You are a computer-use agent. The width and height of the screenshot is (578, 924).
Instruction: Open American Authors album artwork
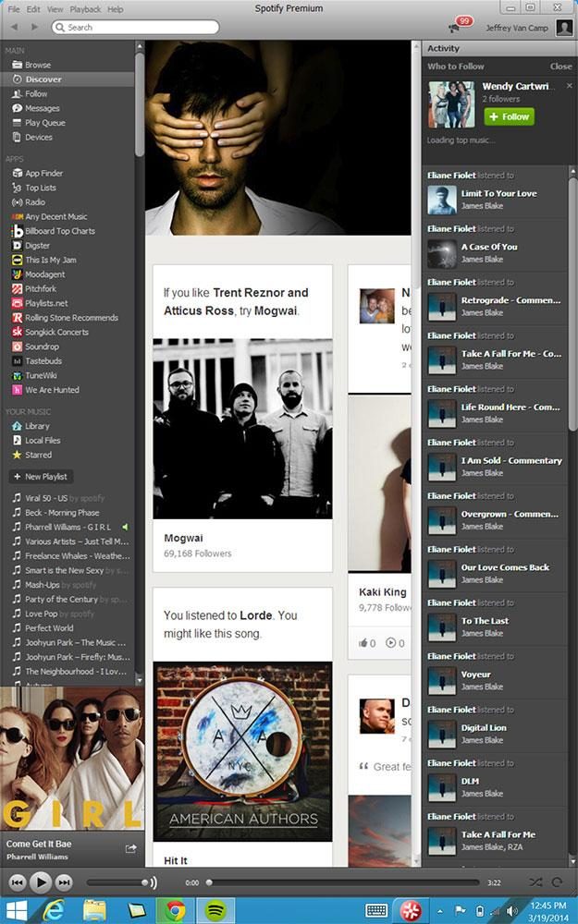(x=242, y=751)
